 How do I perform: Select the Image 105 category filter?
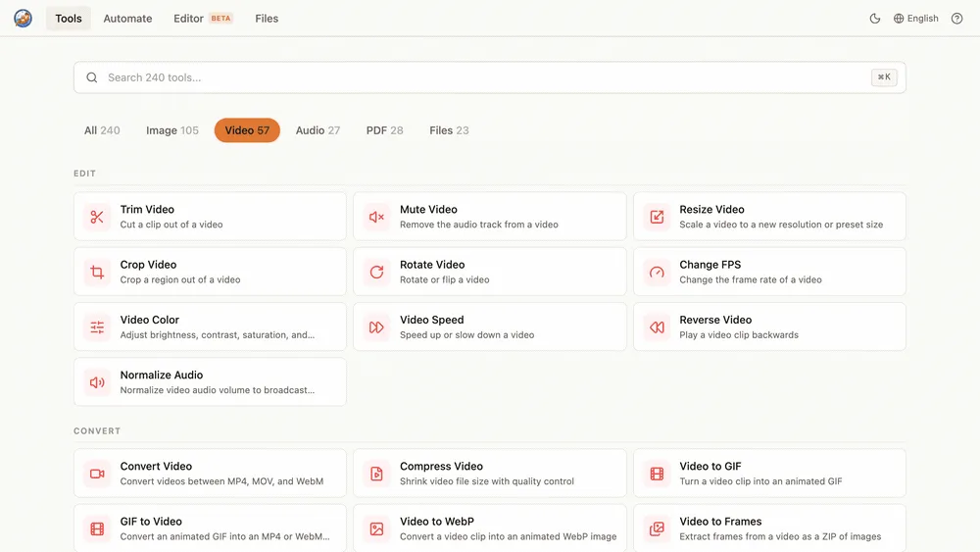171,130
